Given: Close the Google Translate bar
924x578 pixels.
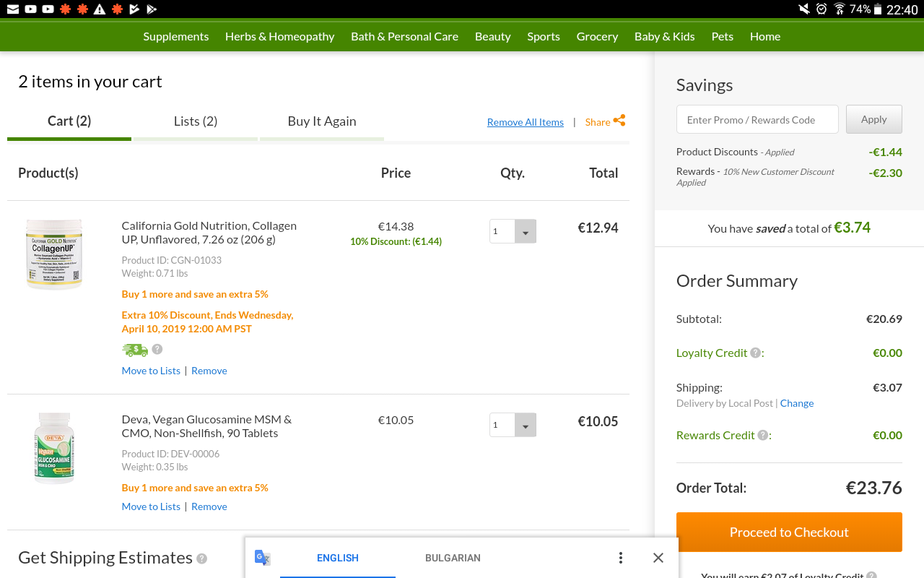Looking at the screenshot, I should pyautogui.click(x=658, y=558).
